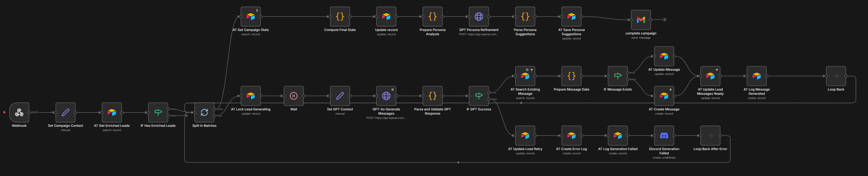
Task: Select the complete campaign Gmail node
Action: [641, 20]
